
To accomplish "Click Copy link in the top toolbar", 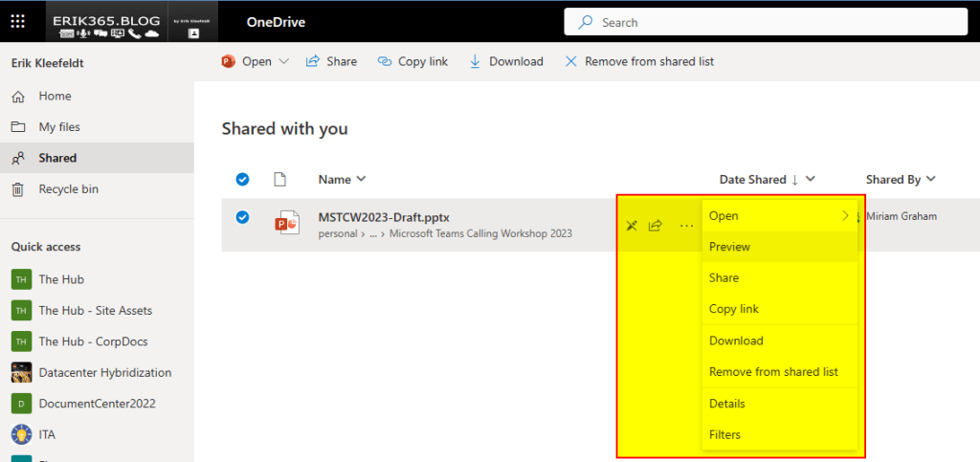I will [x=412, y=61].
